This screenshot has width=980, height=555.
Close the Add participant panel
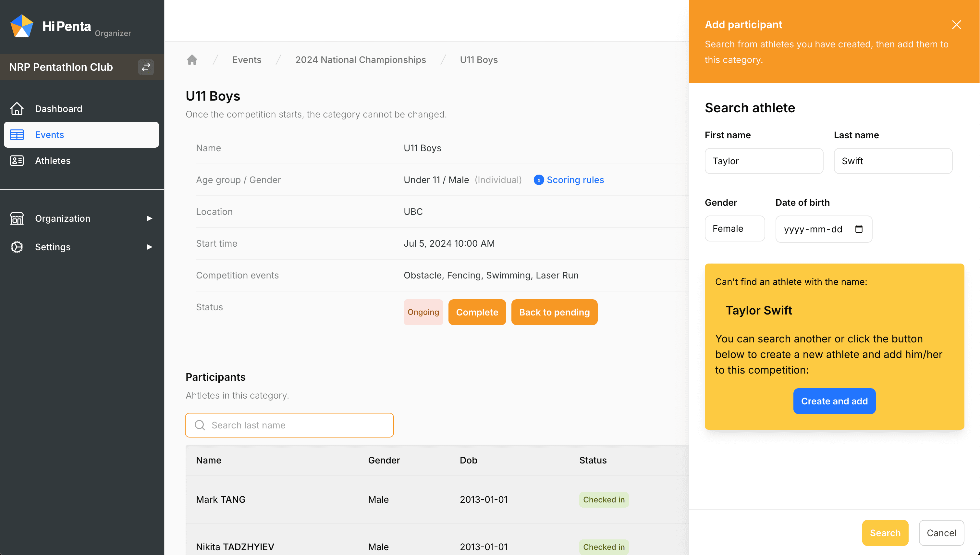(x=956, y=25)
